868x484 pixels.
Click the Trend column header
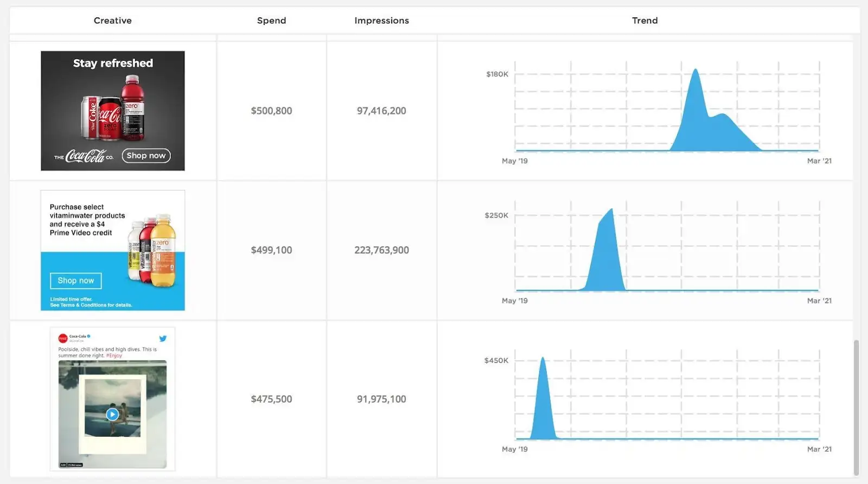[644, 21]
